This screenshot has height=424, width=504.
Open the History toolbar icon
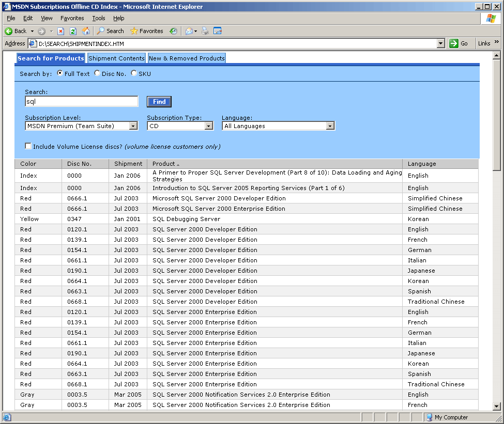[x=173, y=31]
